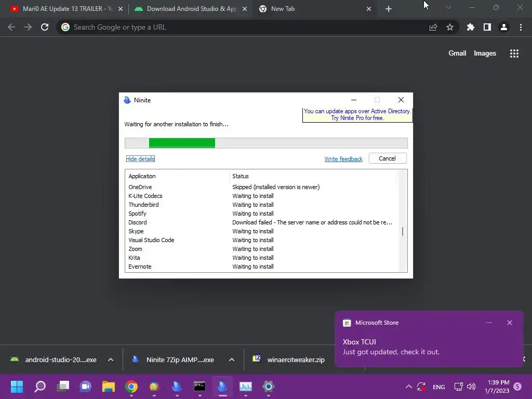Show hidden system tray icons
This screenshot has height=399, width=532.
pos(409,387)
